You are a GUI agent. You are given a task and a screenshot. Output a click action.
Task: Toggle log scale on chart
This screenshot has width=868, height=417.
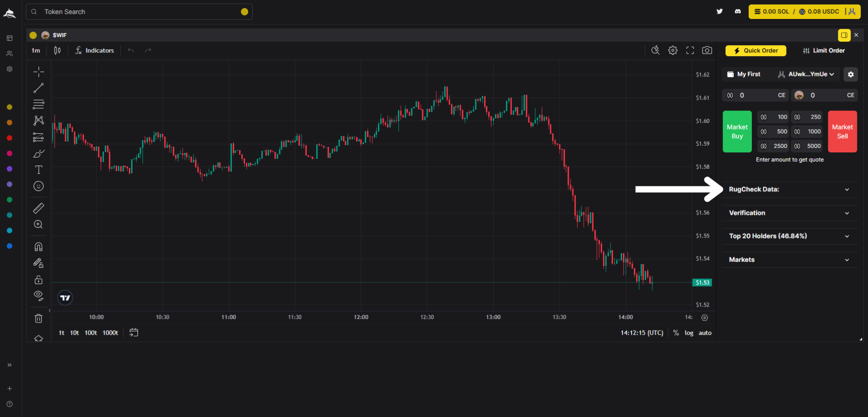tap(689, 333)
